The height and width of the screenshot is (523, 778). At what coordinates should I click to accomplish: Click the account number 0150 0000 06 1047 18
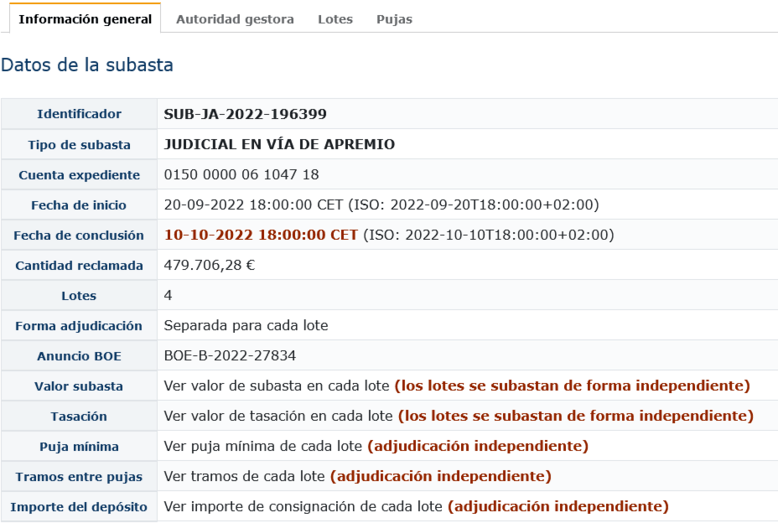(241, 175)
